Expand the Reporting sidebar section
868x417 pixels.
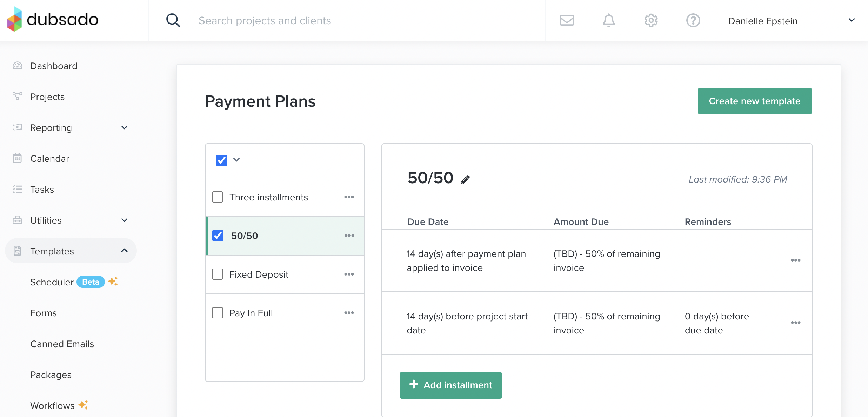click(x=124, y=128)
